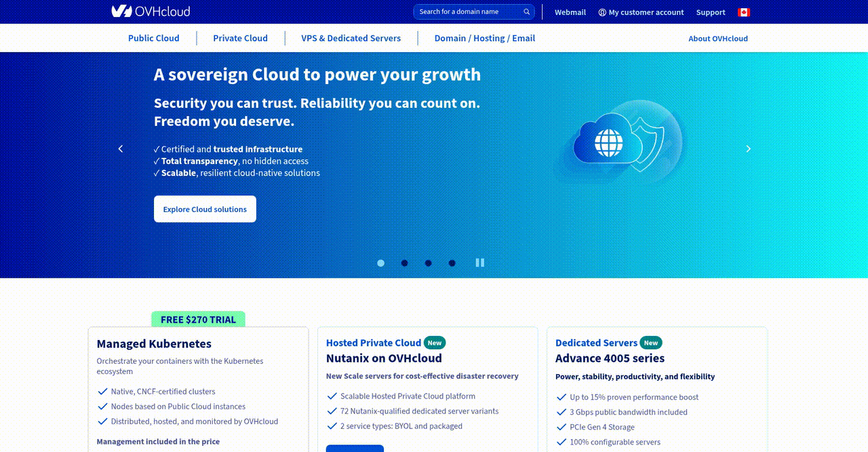This screenshot has height=452, width=868.
Task: Select the first carousel dot
Action: 381,263
